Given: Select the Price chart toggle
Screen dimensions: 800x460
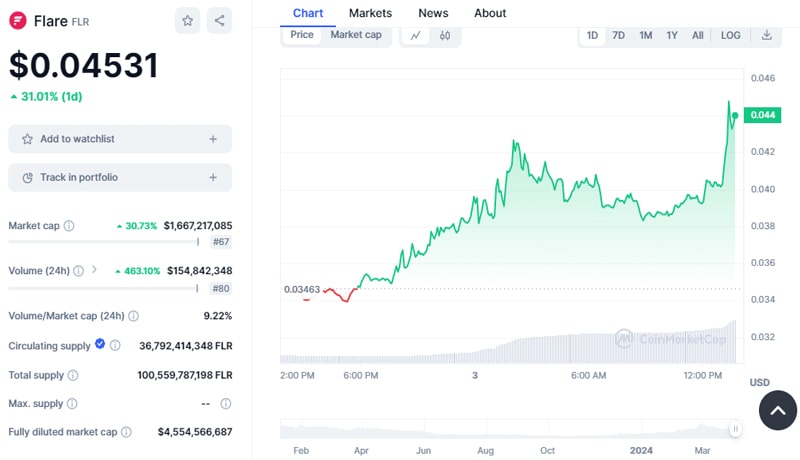Looking at the screenshot, I should pos(302,35).
